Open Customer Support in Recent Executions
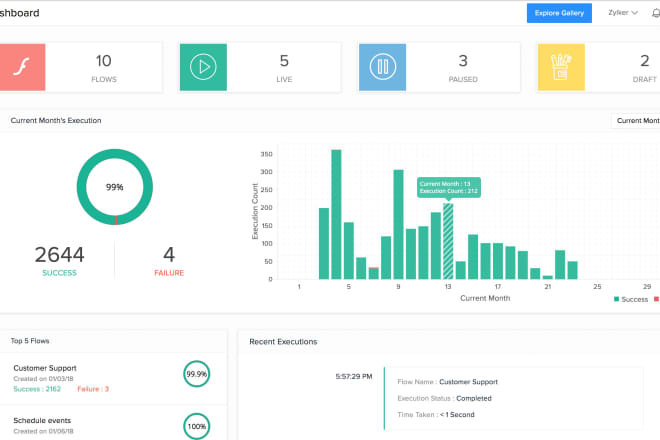 click(x=468, y=382)
